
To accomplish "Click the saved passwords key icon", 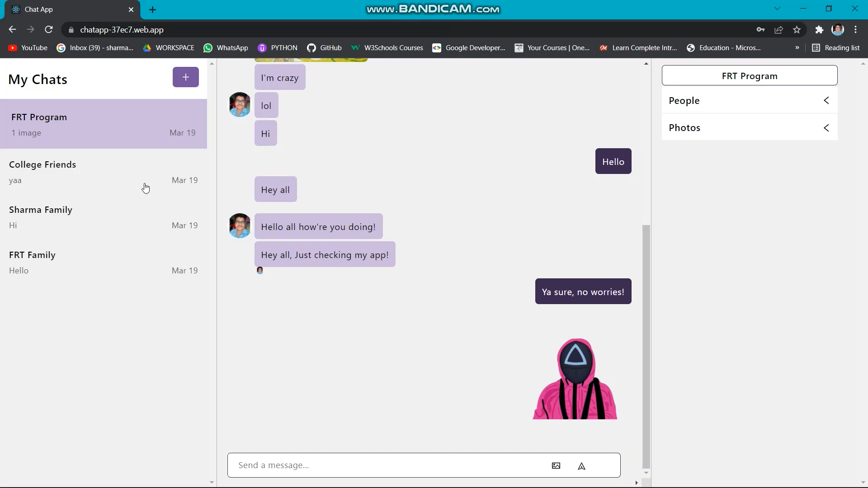I will tap(760, 30).
